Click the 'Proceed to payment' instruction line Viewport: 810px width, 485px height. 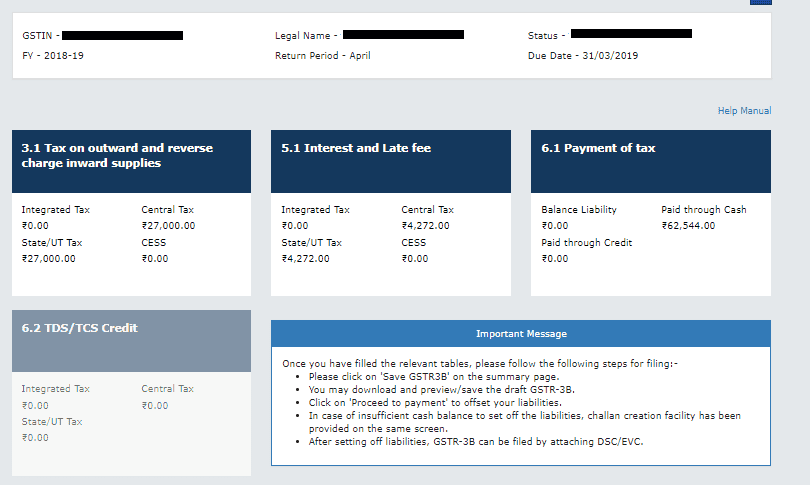(435, 402)
